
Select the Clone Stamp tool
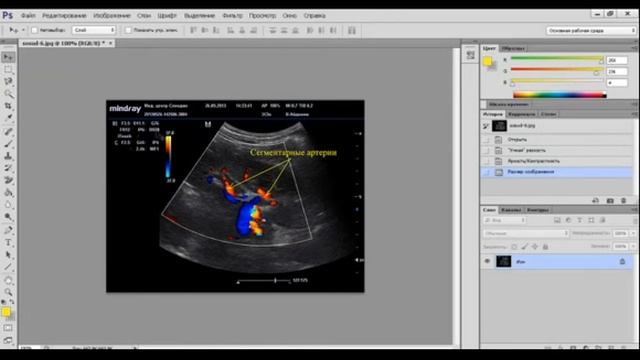pos(8,156)
